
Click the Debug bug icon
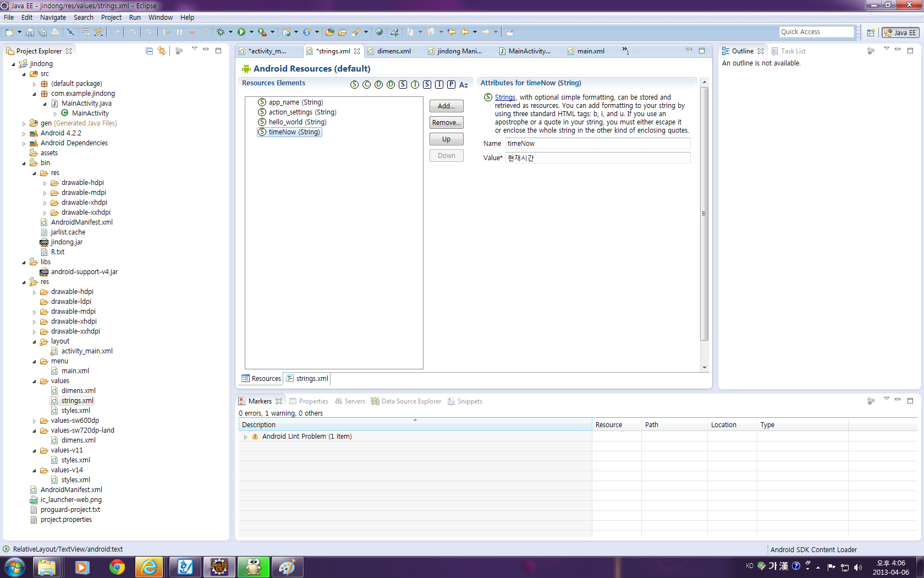[x=221, y=32]
